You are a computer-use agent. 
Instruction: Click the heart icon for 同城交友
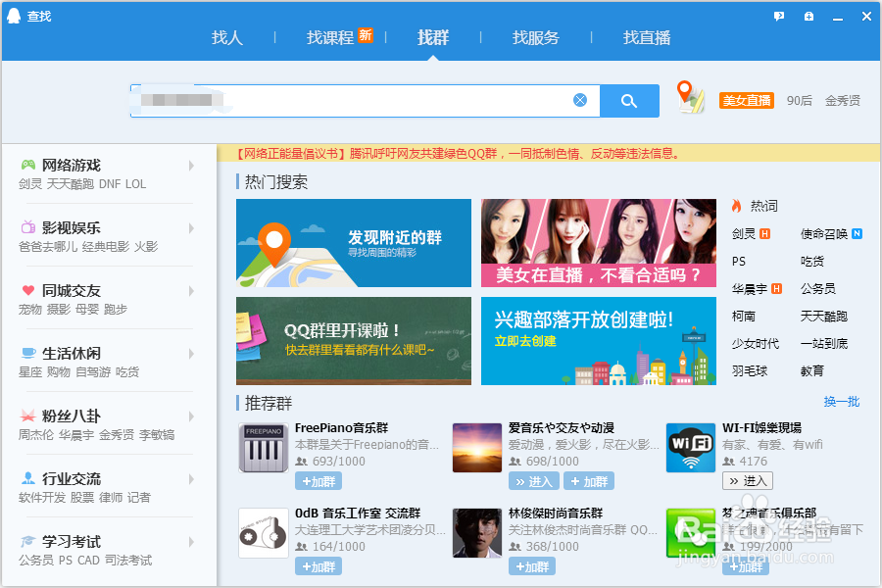28,290
